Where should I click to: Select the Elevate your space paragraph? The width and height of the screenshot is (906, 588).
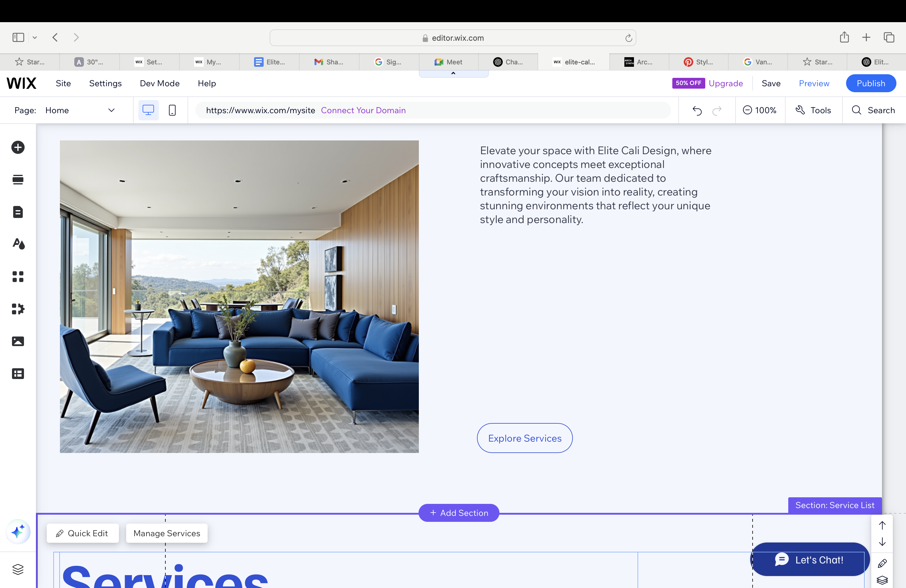(596, 185)
